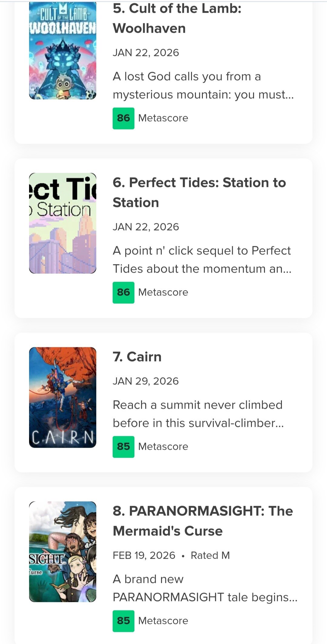Click the FEB 19, 2026 release date

pos(144,555)
